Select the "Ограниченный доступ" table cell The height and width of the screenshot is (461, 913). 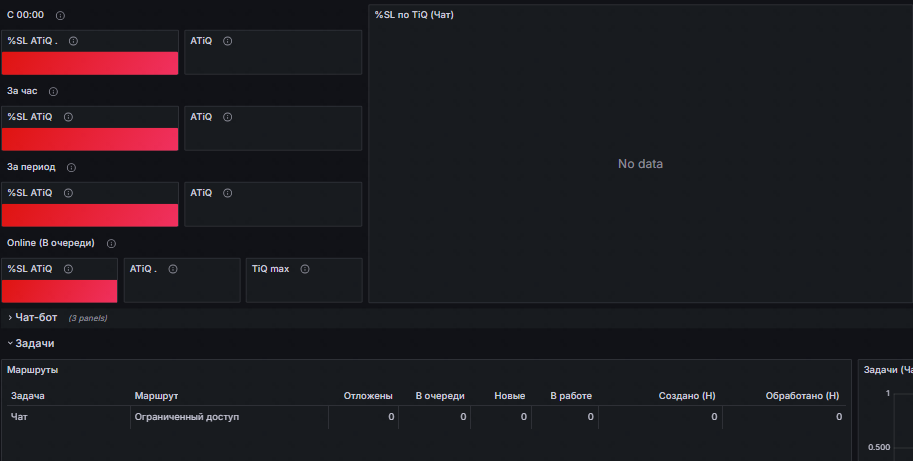click(187, 417)
